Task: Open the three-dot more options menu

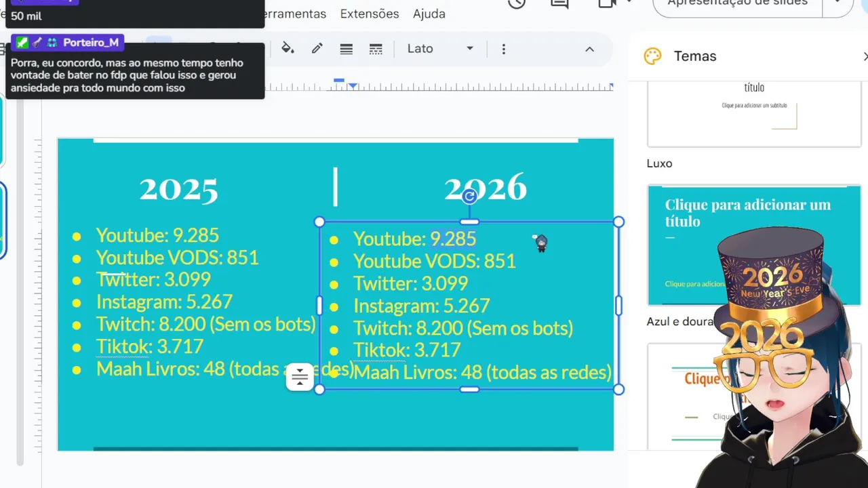Action: point(503,49)
